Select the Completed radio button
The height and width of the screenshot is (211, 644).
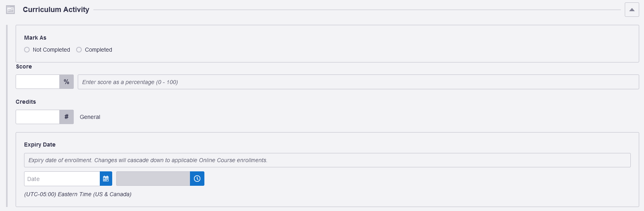point(79,50)
